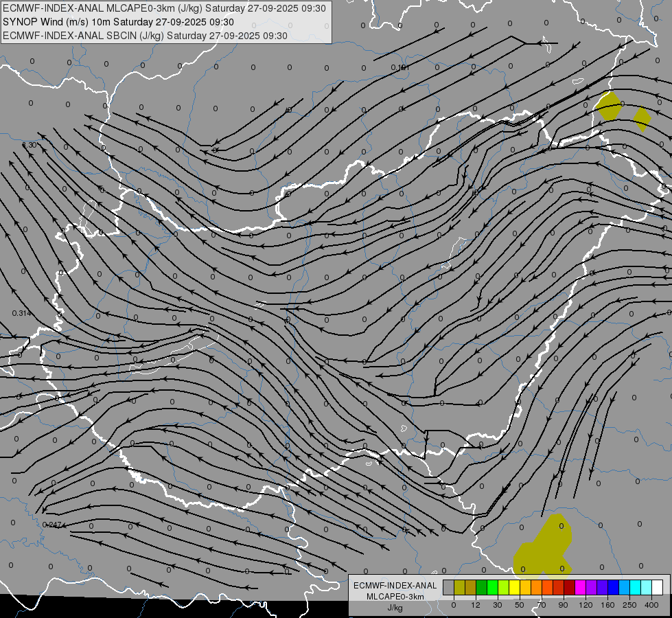Screen dimensions: 672x618
Task: Choose the orange-red swatch right of the 70 tick
Action: [x=547, y=587]
